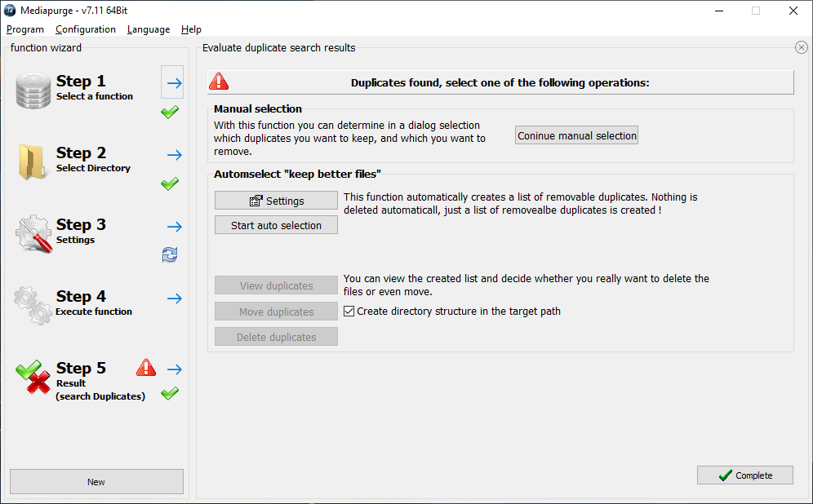Viewport: 813px width, 504px height.
Task: Toggle Create directory structure in target path
Action: click(x=349, y=312)
